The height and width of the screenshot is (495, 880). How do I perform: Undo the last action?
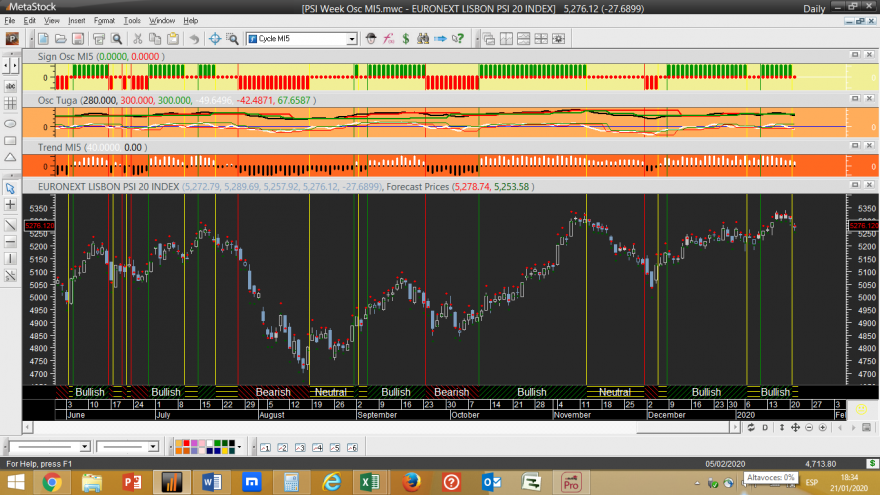194,39
